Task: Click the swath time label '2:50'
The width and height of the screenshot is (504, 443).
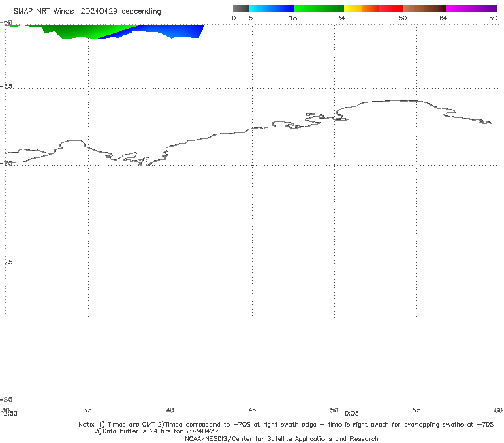Action: (x=11, y=414)
